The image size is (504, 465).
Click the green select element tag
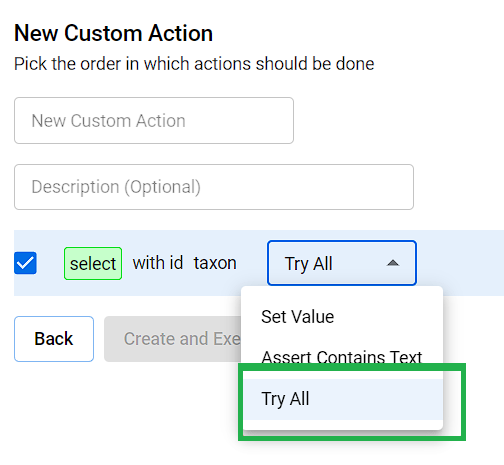pyautogui.click(x=93, y=263)
